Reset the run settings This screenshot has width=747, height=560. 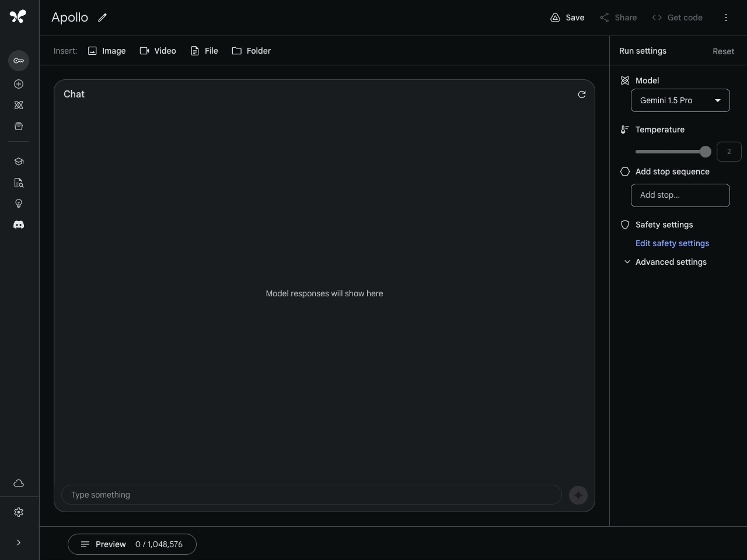coord(723,51)
